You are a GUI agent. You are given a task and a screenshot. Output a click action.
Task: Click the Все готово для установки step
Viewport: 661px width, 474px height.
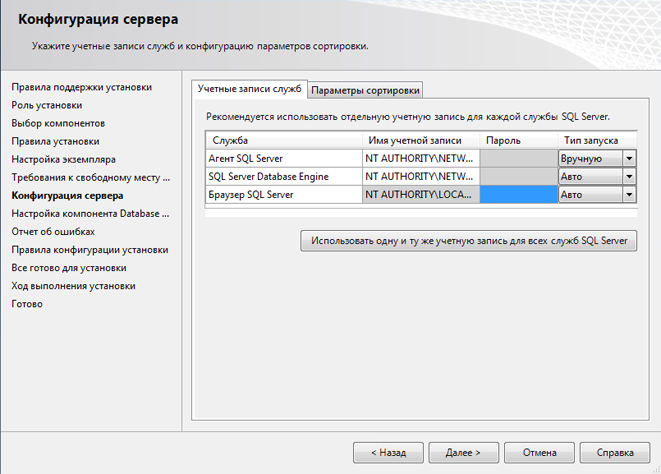[x=69, y=268]
